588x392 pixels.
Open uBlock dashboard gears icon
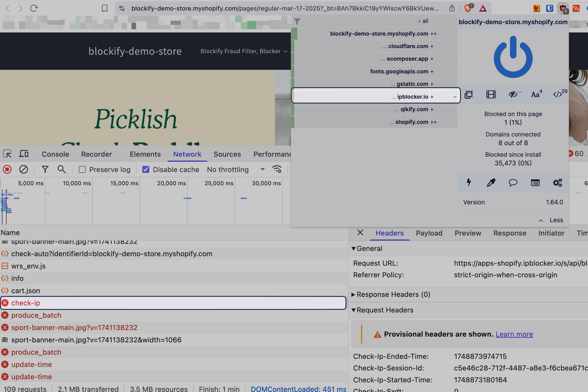pyautogui.click(x=557, y=183)
